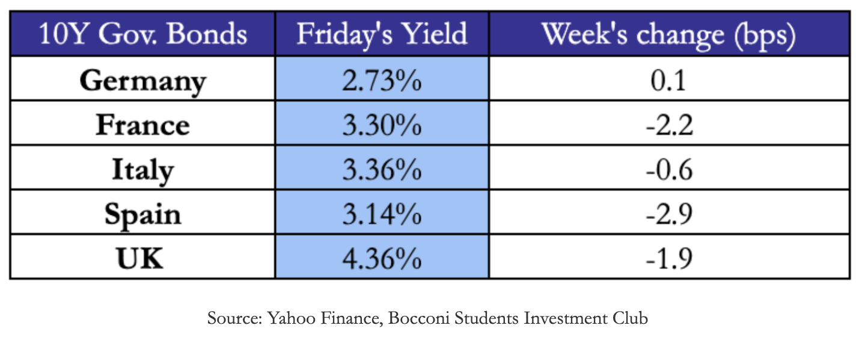Click the "Friday's Yield" column header
Image resolution: width=868 pixels, height=337 pixels.
382,34
